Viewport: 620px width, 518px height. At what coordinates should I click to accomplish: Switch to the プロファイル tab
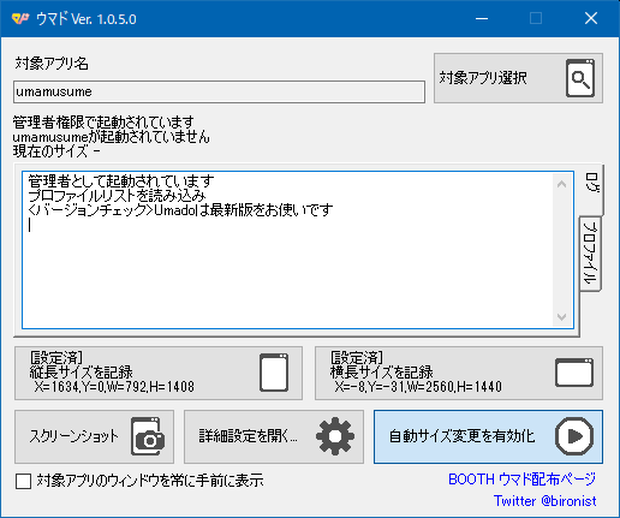(590, 253)
